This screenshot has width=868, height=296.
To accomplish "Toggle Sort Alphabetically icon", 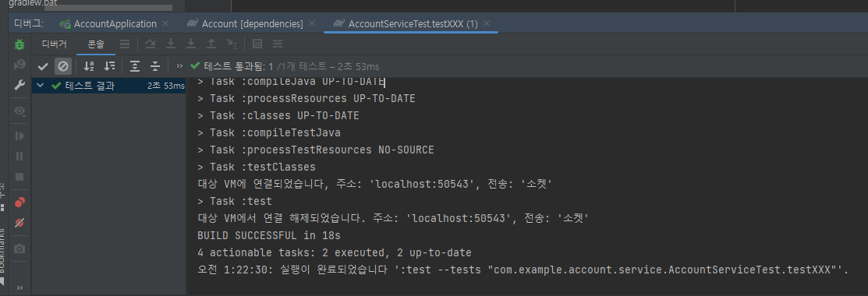I will pyautogui.click(x=89, y=66).
